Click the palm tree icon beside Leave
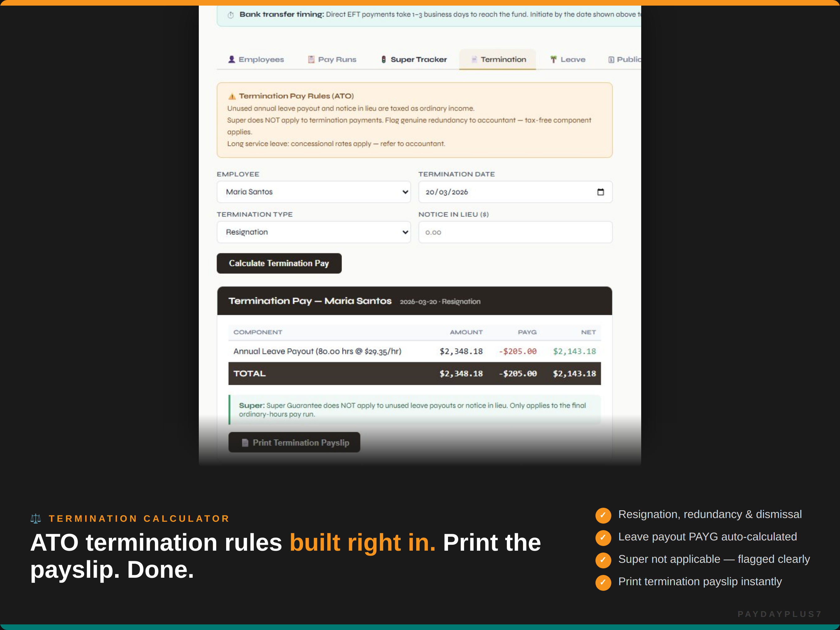 click(553, 59)
